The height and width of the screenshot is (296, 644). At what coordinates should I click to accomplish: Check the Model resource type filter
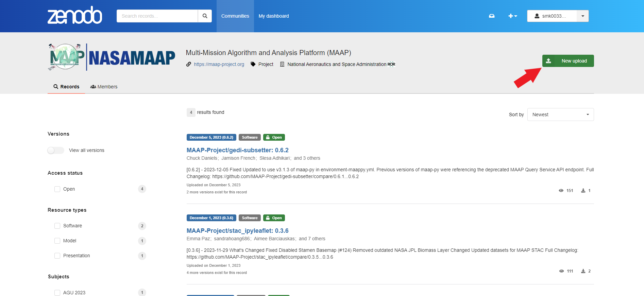57,241
